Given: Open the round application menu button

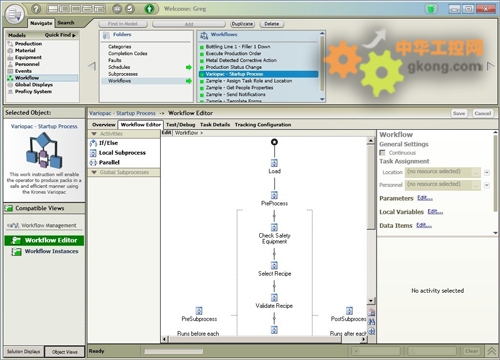Looking at the screenshot, I should tap(15, 14).
